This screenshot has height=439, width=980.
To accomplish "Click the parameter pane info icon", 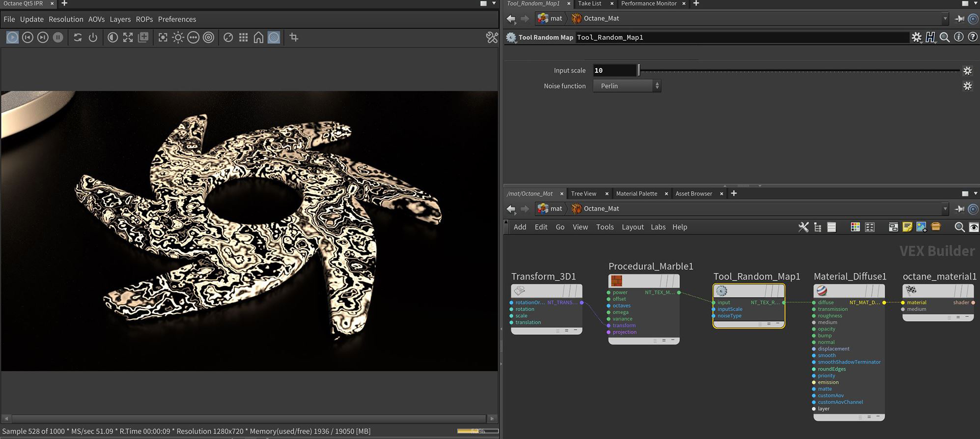I will (x=958, y=37).
